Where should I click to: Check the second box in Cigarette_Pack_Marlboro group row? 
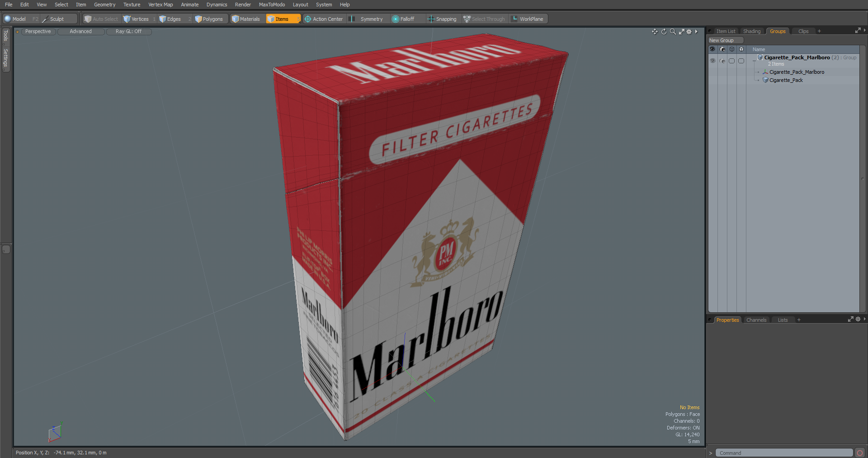pyautogui.click(x=741, y=61)
